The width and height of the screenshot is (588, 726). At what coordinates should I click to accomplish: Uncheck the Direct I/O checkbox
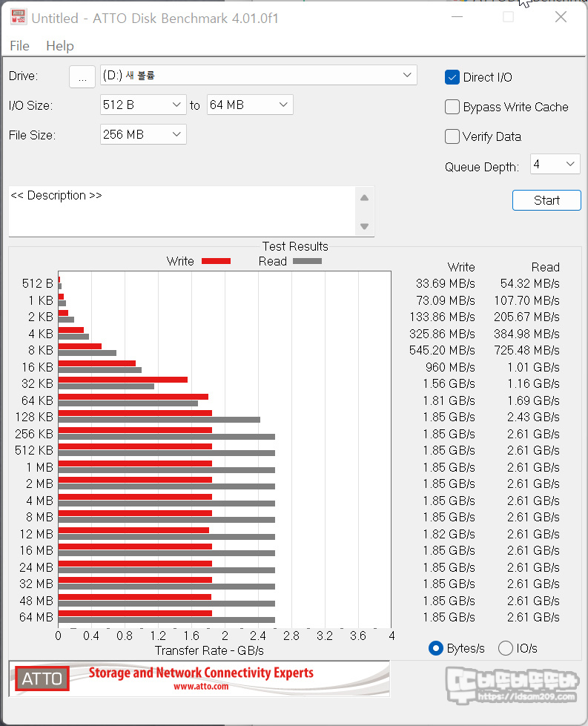pyautogui.click(x=452, y=77)
